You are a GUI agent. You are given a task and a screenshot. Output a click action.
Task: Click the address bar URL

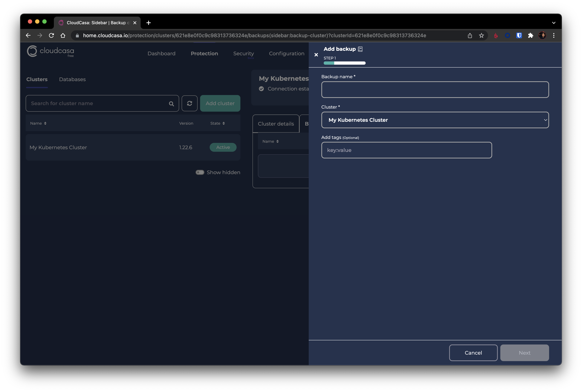[x=254, y=36]
